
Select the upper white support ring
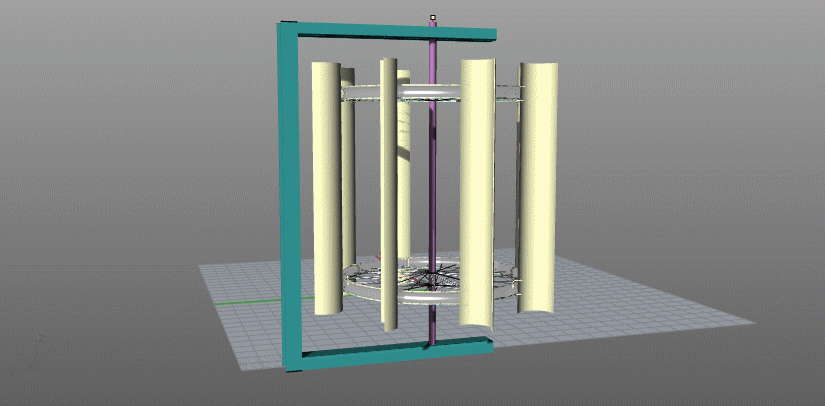pyautogui.click(x=429, y=94)
